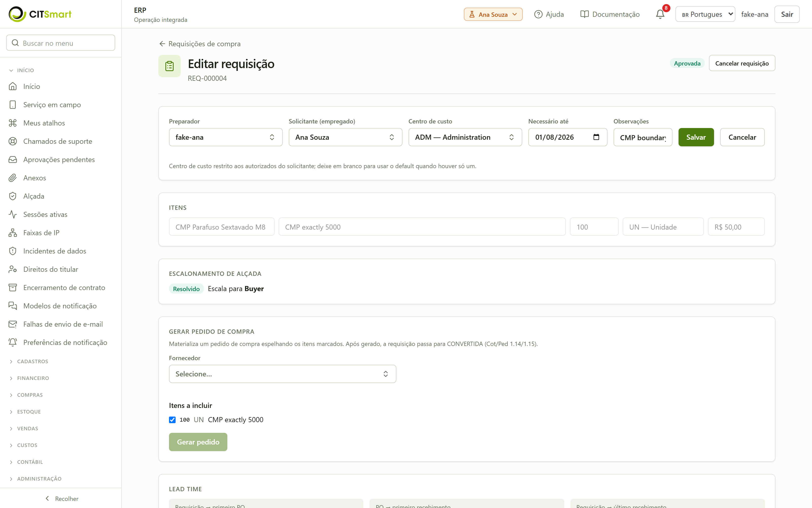Click the Incidentes de dados shield icon
Viewport: 812px width, 508px height.
point(13,251)
